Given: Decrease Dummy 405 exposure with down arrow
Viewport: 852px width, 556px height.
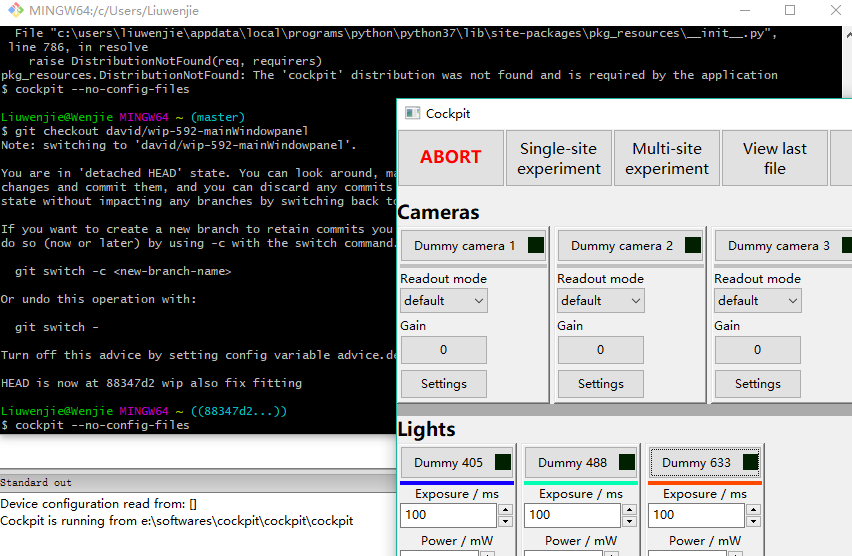Looking at the screenshot, I should pyautogui.click(x=505, y=521).
